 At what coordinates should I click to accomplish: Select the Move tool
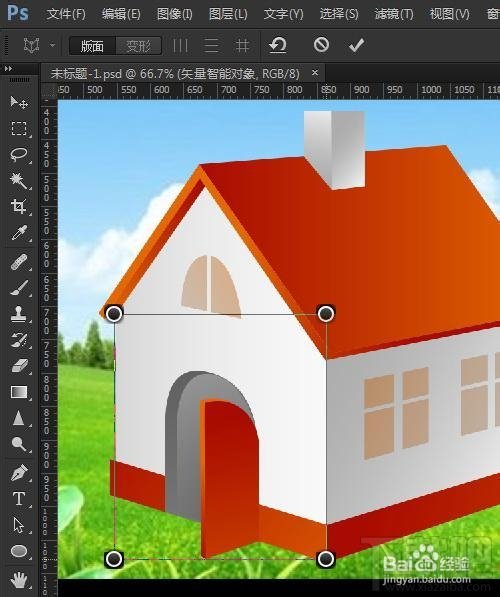19,102
